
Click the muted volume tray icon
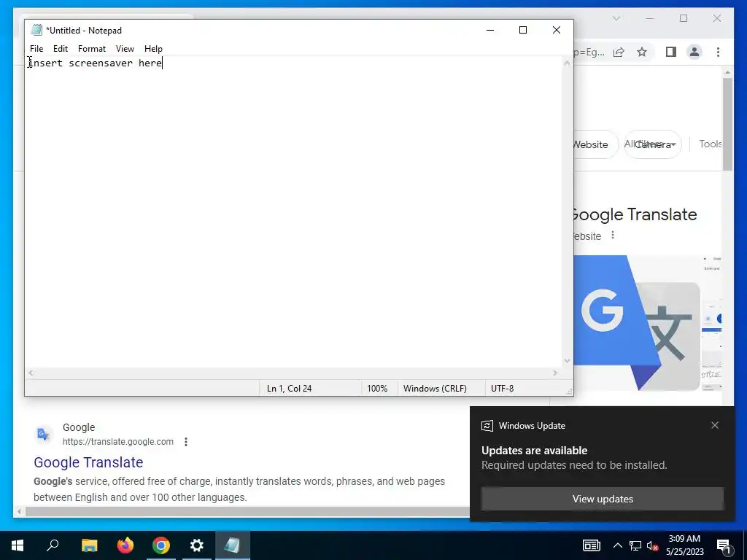[x=652, y=545]
